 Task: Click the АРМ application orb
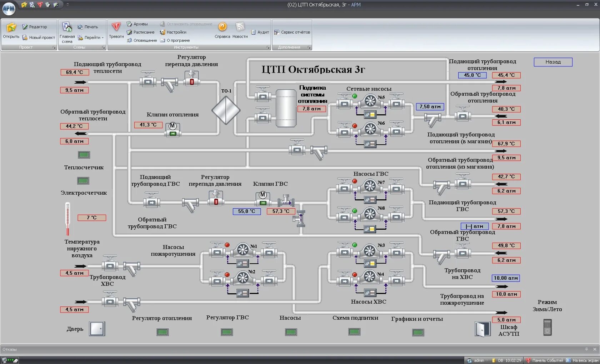pyautogui.click(x=9, y=9)
